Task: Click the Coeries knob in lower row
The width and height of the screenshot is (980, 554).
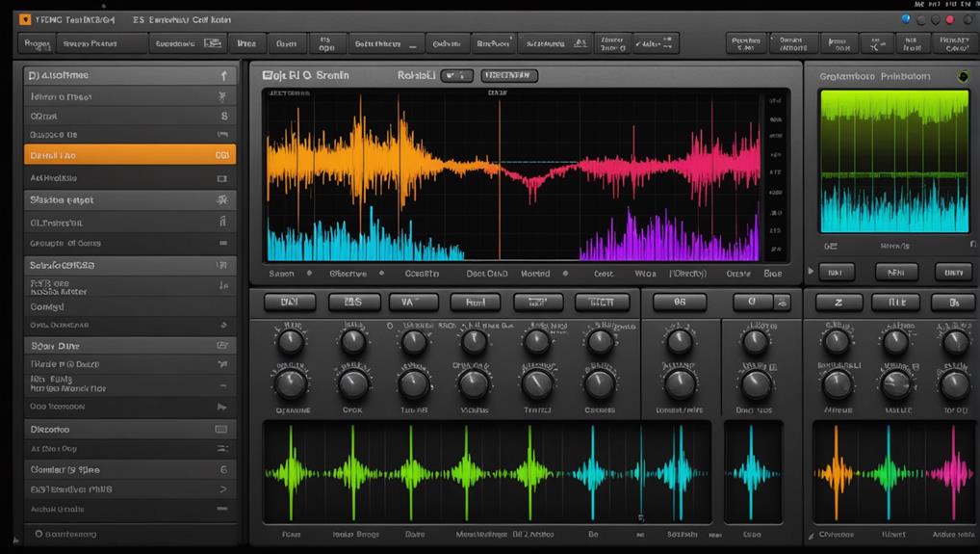Action: tap(600, 383)
